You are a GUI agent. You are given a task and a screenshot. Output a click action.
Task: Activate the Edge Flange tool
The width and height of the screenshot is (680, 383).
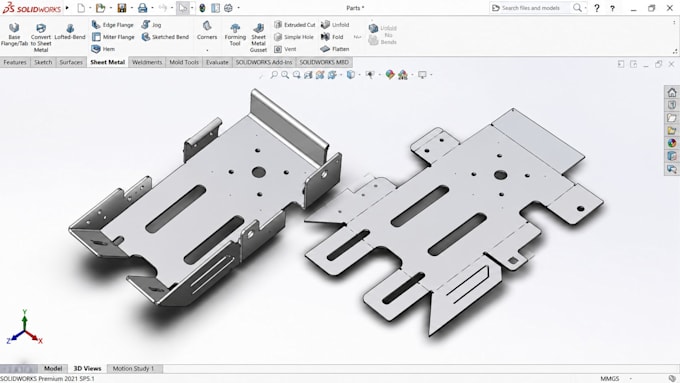112,25
